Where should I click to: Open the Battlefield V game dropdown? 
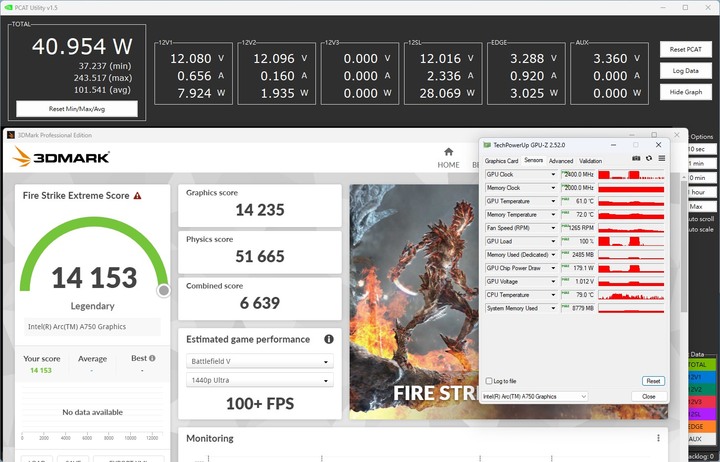(260, 361)
